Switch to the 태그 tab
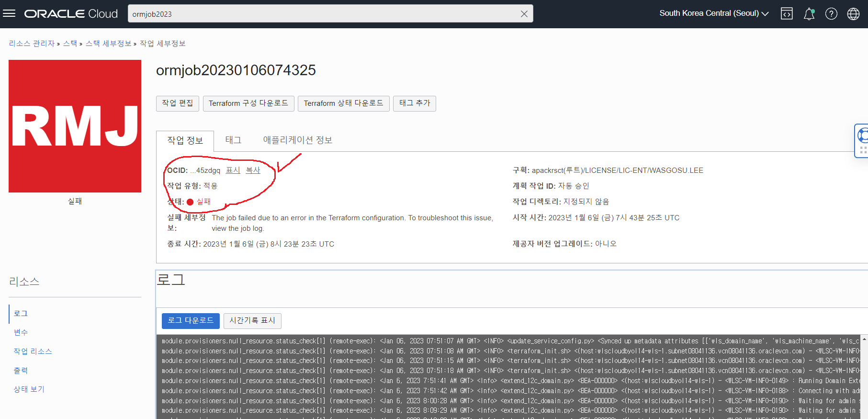Image resolution: width=868 pixels, height=419 pixels. click(x=233, y=140)
